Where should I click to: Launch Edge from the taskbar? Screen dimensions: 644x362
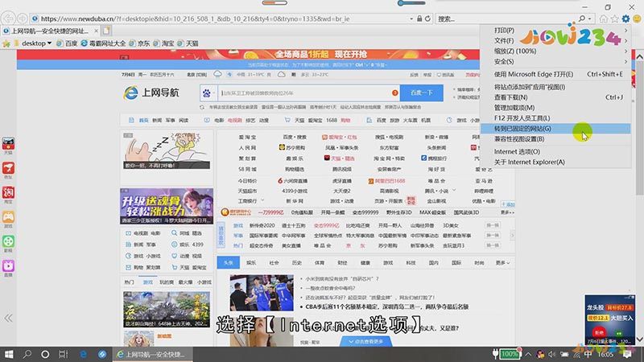click(84, 354)
